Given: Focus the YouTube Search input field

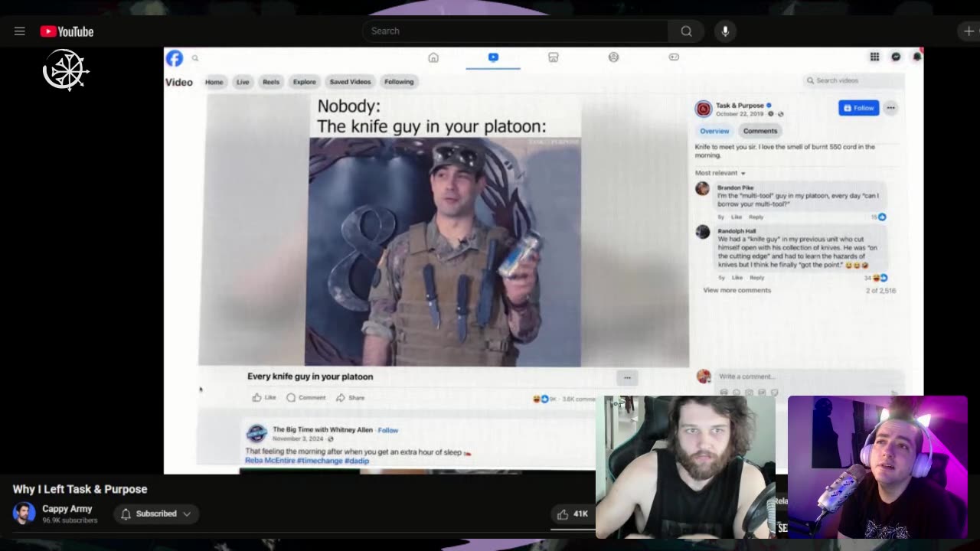Looking at the screenshot, I should coord(515,31).
